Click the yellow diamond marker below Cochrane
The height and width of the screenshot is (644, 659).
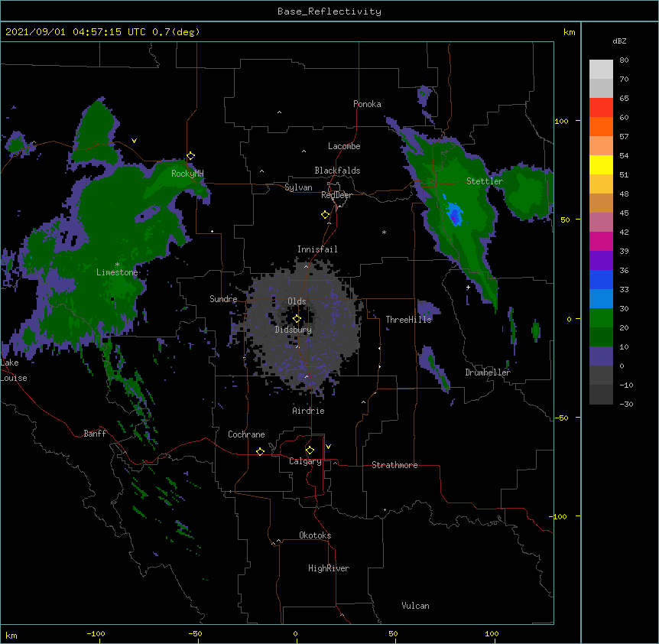[x=260, y=451]
